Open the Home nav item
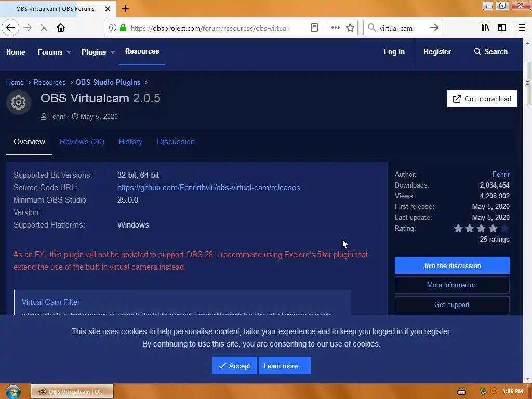Viewport: 532px width, 399px height. click(x=16, y=52)
